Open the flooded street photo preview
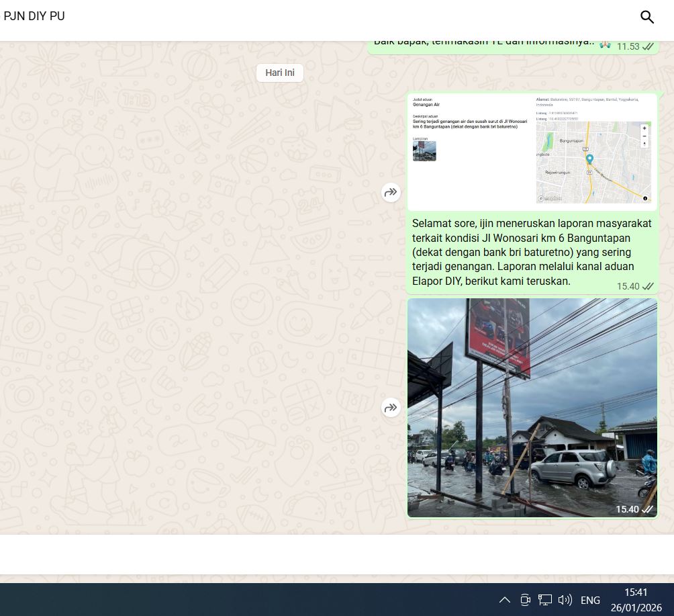Image resolution: width=674 pixels, height=616 pixels. 532,407
